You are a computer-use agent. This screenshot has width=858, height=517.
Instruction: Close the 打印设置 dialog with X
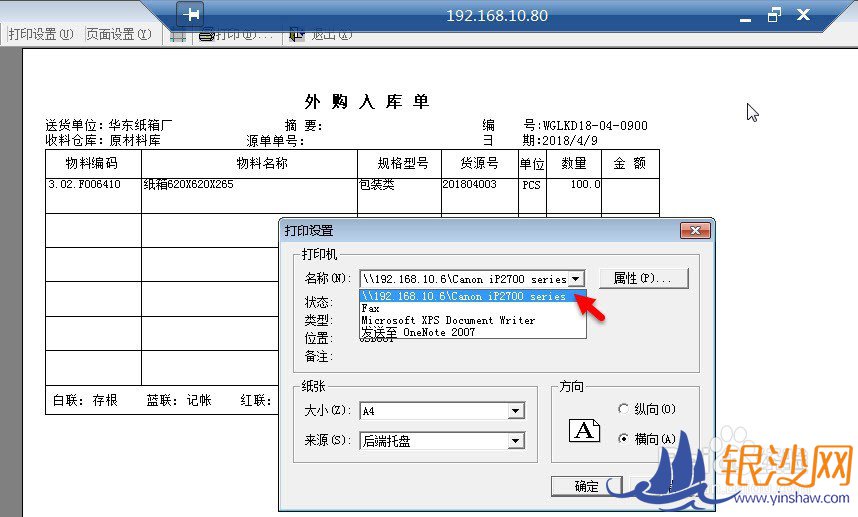coord(693,231)
